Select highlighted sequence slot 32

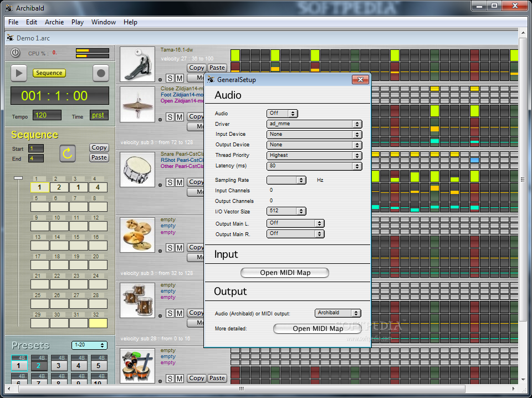(98, 323)
